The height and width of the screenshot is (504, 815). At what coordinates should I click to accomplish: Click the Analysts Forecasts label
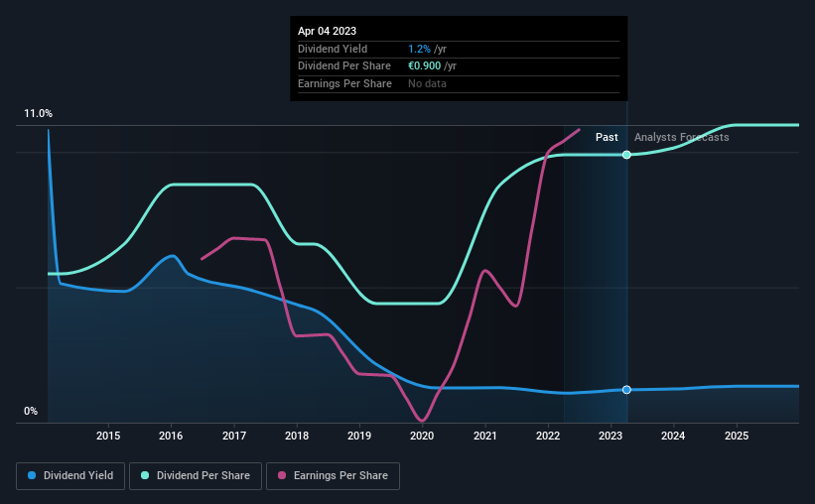coord(681,137)
